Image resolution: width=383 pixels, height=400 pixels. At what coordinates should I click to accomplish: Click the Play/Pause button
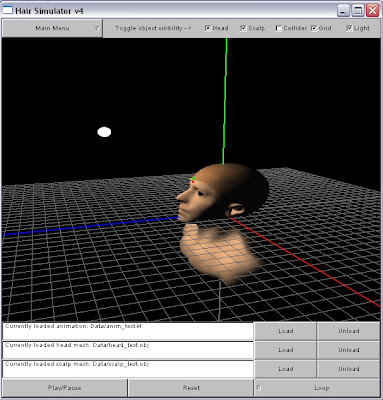tap(65, 388)
